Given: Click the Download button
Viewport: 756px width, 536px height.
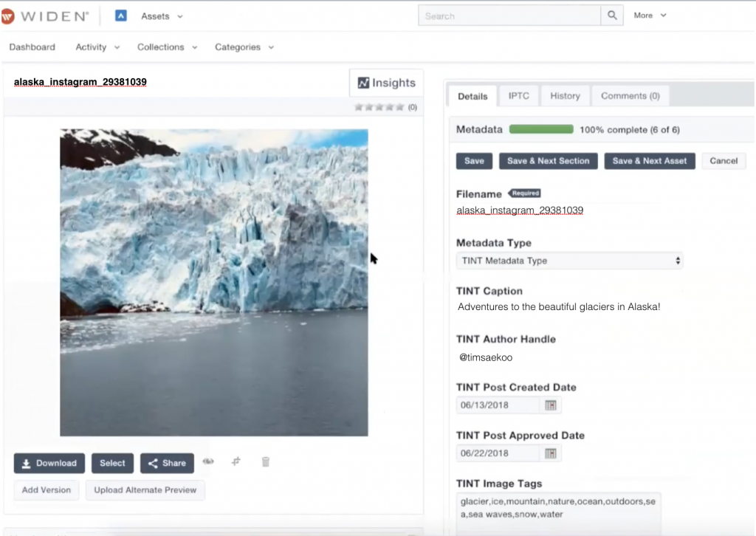Looking at the screenshot, I should pos(49,463).
